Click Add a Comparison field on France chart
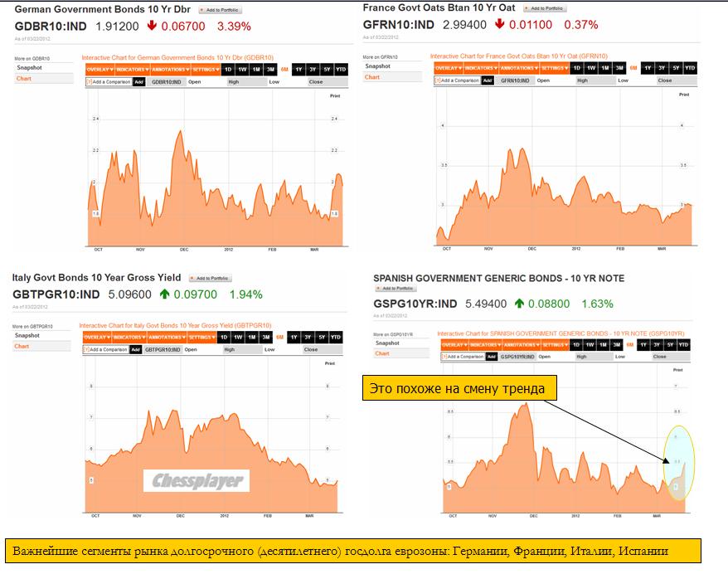This screenshot has width=728, height=574. [460, 80]
